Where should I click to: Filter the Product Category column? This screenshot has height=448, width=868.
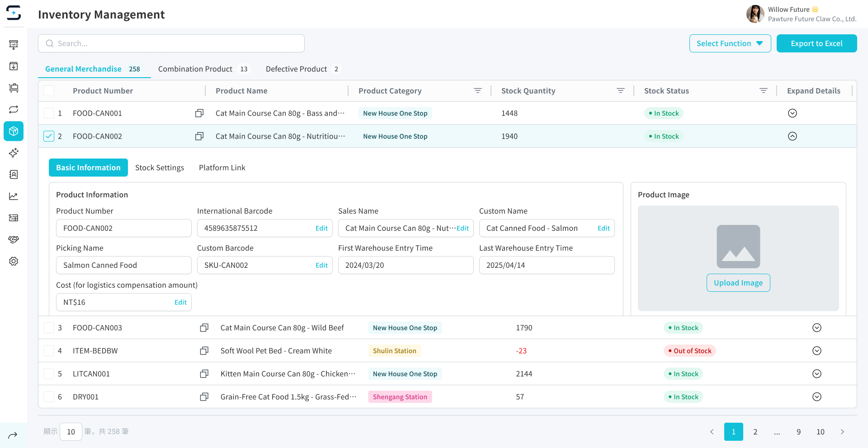point(477,91)
